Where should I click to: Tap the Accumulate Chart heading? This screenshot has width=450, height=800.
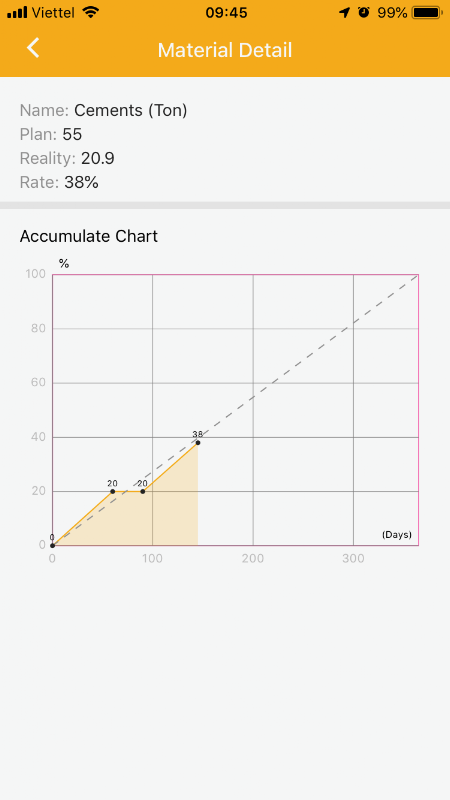point(89,236)
